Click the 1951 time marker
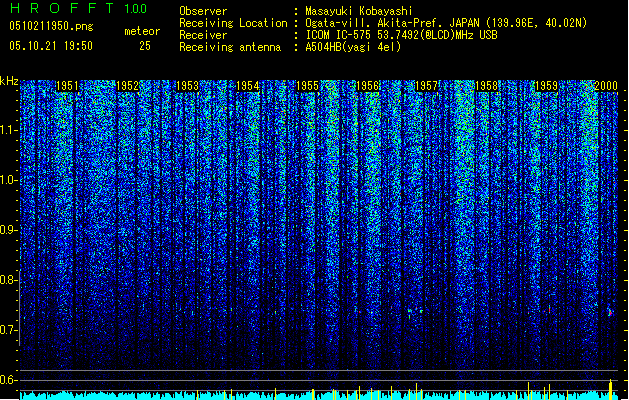This screenshot has width=629, height=400. (x=67, y=86)
